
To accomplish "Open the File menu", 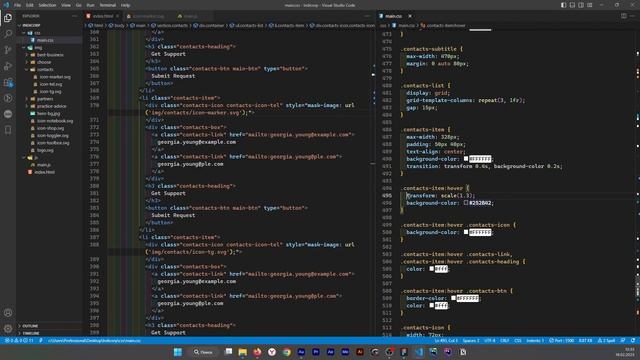I will tap(17, 5).
